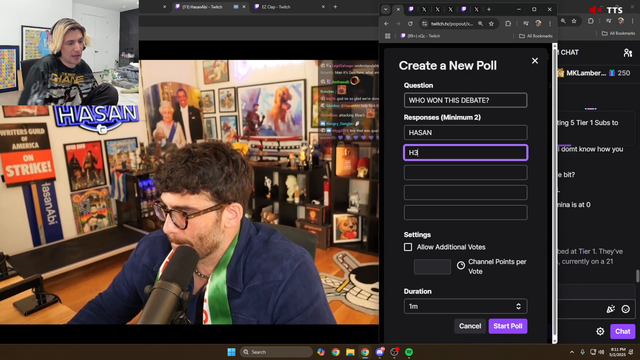Image resolution: width=640 pixels, height=360 pixels.
Task: Click the empty third response field
Action: coord(465,173)
